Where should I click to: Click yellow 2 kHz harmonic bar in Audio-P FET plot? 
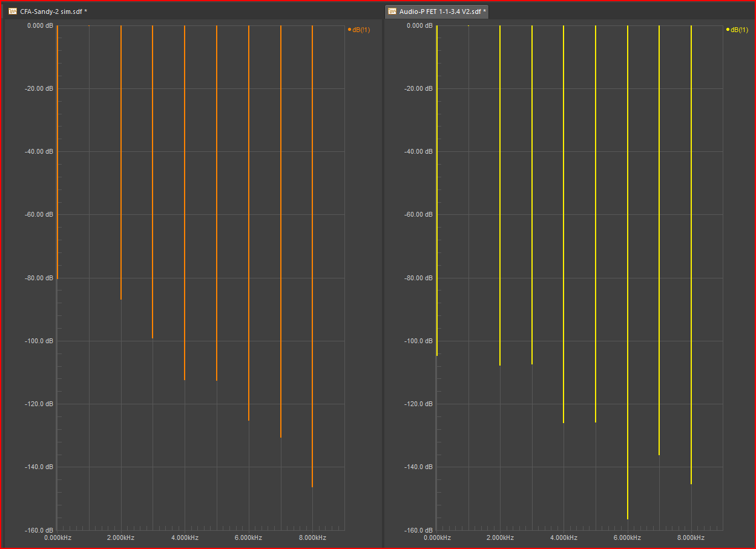500,196
